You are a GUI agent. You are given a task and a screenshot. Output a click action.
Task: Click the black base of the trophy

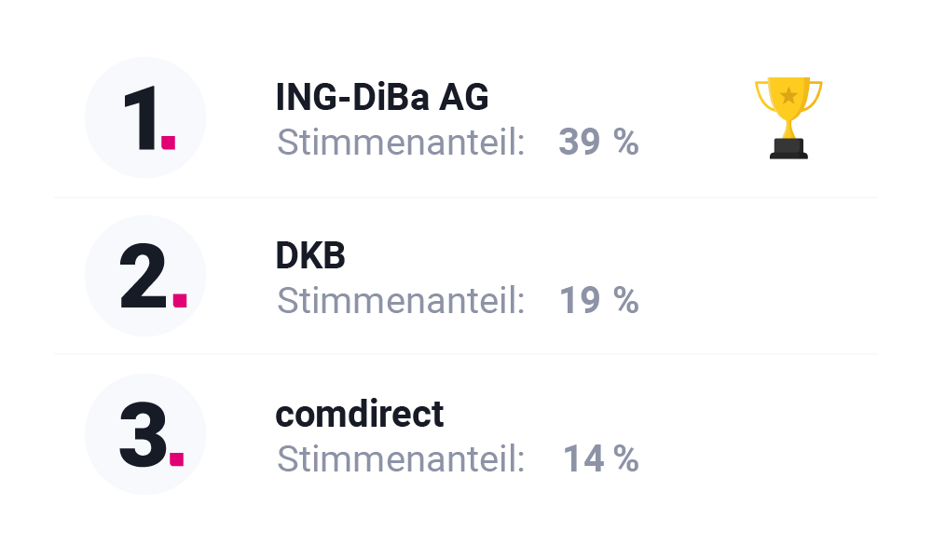788,149
